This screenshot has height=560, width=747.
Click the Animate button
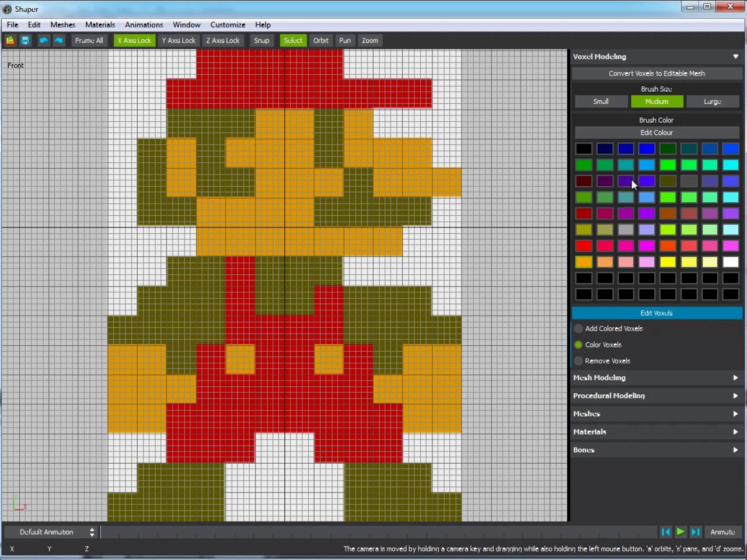tap(722, 532)
